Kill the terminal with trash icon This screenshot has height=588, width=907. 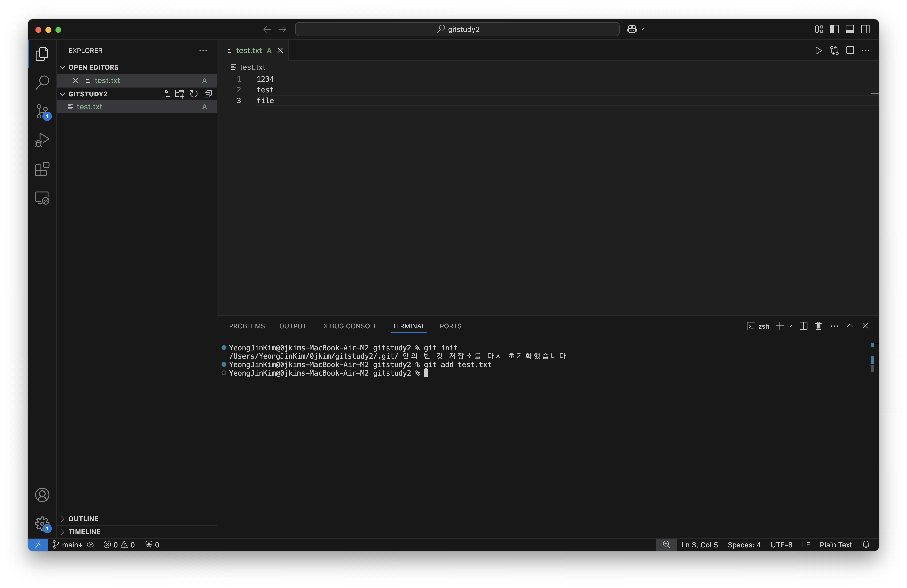point(819,326)
